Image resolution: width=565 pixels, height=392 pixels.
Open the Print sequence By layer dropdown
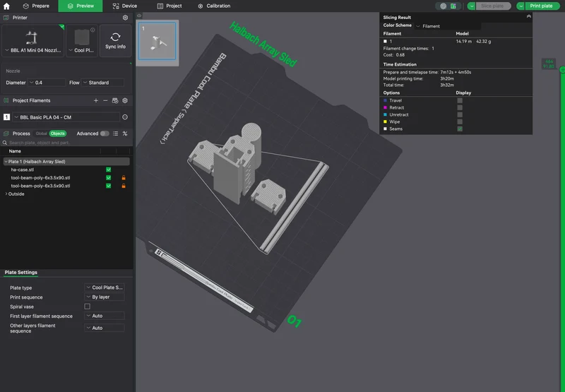[105, 297]
